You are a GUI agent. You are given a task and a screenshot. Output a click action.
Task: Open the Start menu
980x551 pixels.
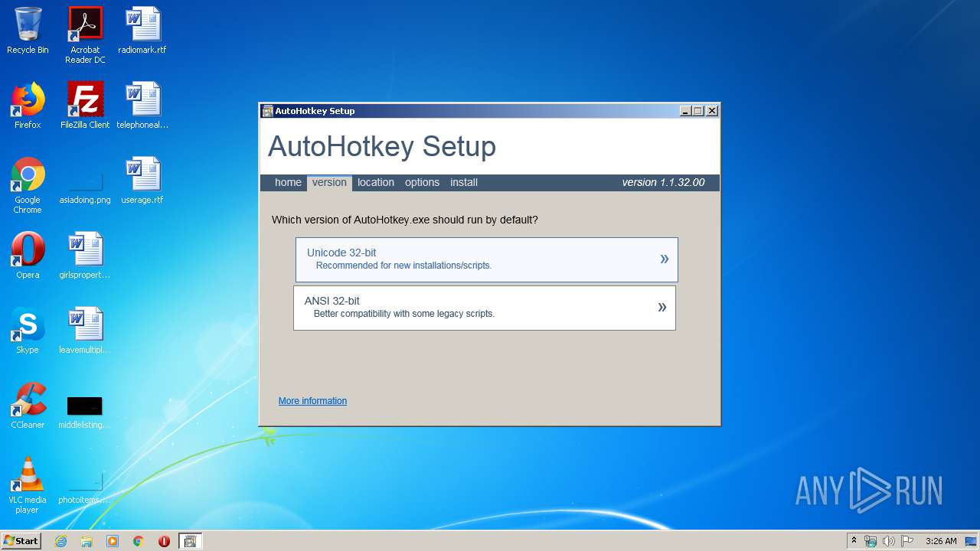[x=21, y=541]
